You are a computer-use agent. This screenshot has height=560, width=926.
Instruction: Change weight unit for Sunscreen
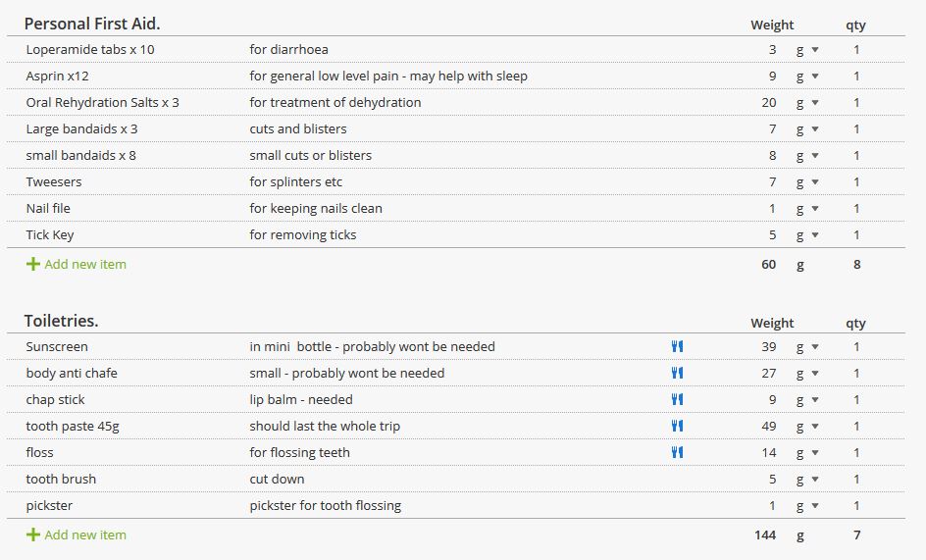pos(807,347)
